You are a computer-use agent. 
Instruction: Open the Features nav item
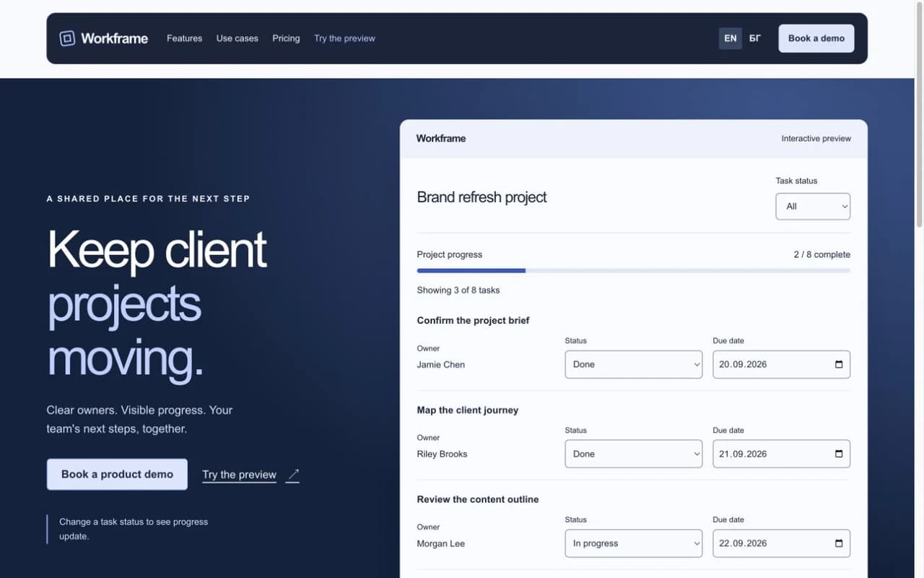(x=184, y=38)
